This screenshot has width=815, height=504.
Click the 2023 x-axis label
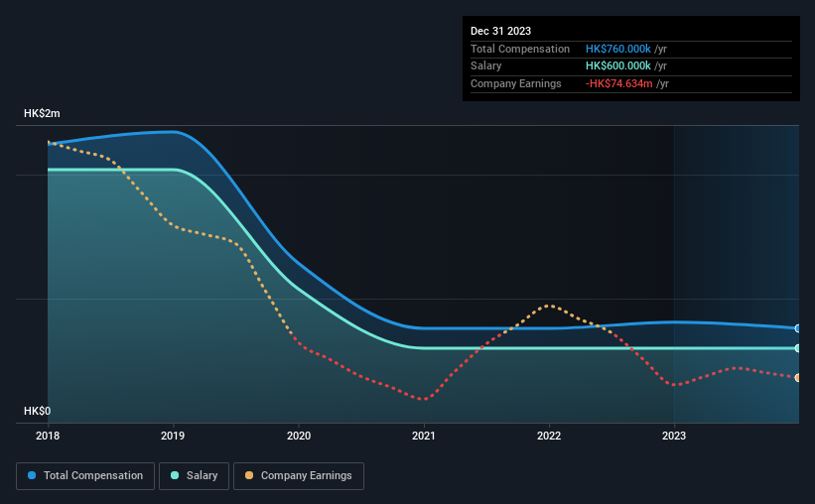click(674, 436)
